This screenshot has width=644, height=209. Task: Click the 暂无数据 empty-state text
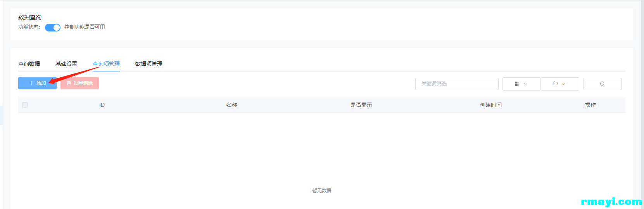[x=322, y=190]
